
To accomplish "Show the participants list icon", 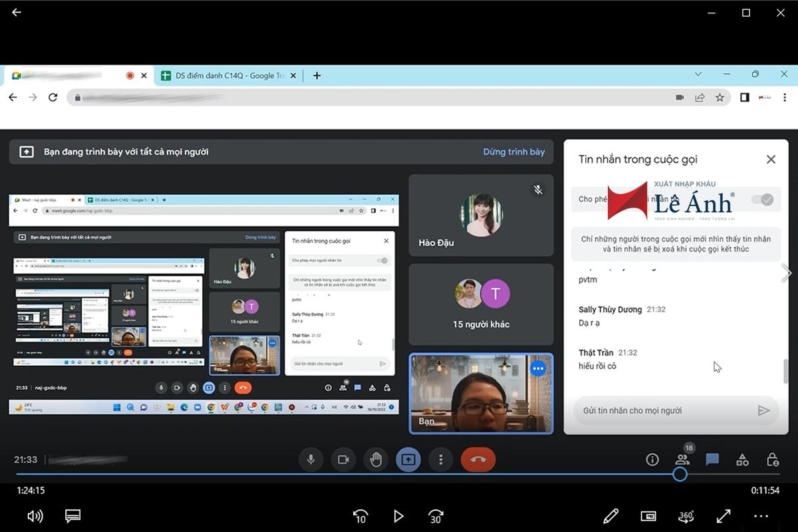I will pos(682,460).
